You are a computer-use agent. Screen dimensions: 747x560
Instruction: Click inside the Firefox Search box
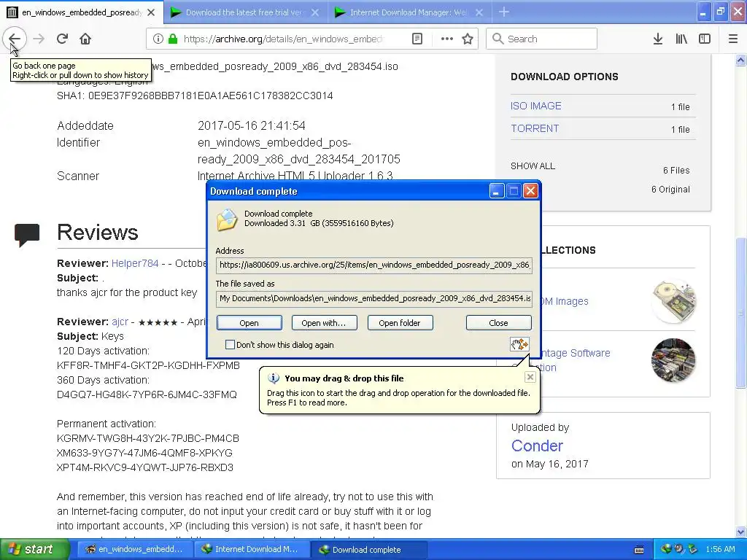click(x=541, y=39)
